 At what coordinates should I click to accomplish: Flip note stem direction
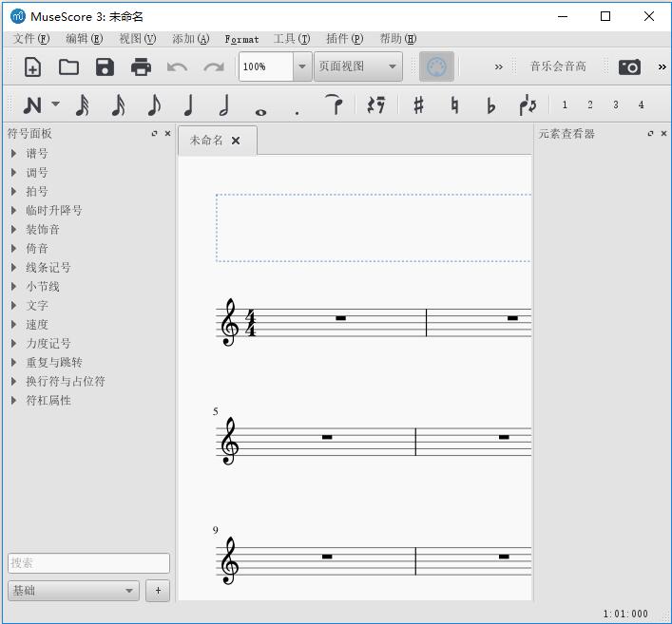point(528,104)
